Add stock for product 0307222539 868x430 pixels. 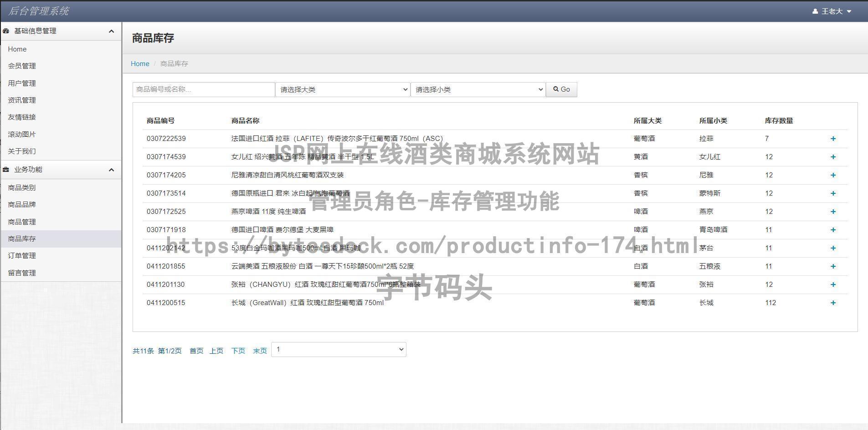click(x=833, y=139)
